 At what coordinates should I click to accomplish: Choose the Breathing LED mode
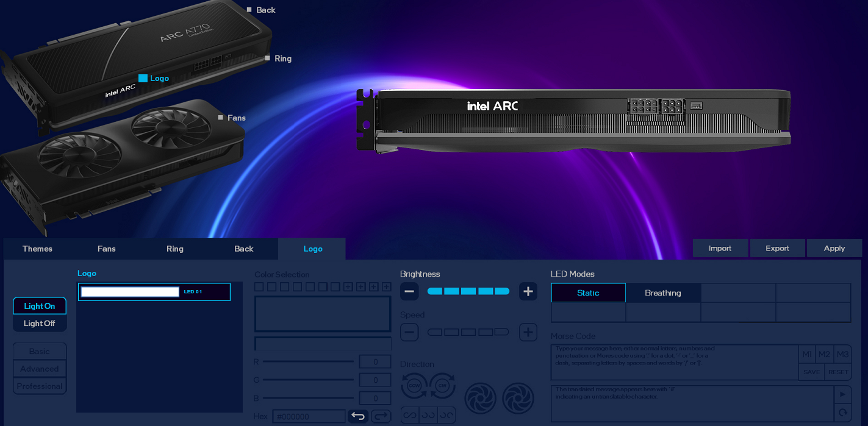663,293
